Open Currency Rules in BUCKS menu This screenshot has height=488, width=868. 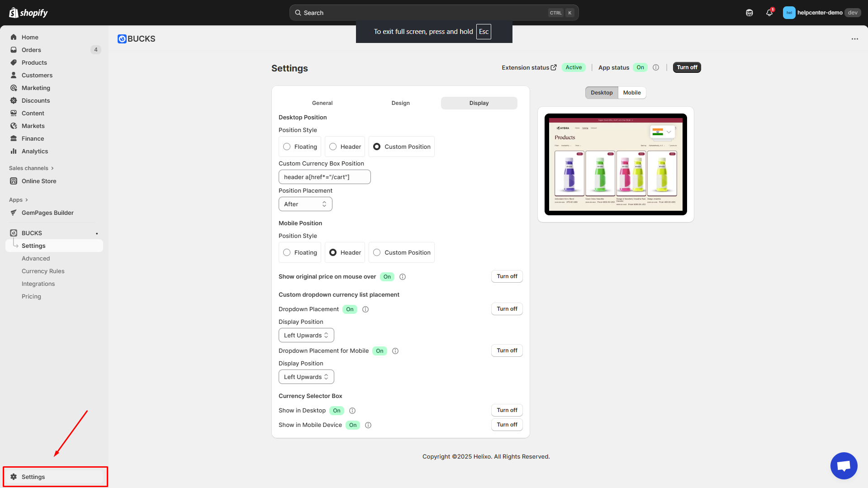(43, 271)
